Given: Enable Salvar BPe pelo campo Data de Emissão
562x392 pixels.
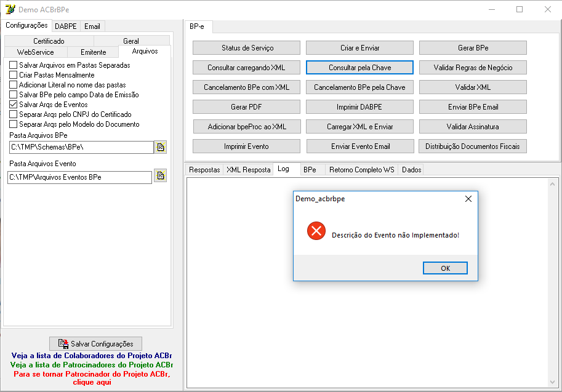Looking at the screenshot, I should click(14, 95).
